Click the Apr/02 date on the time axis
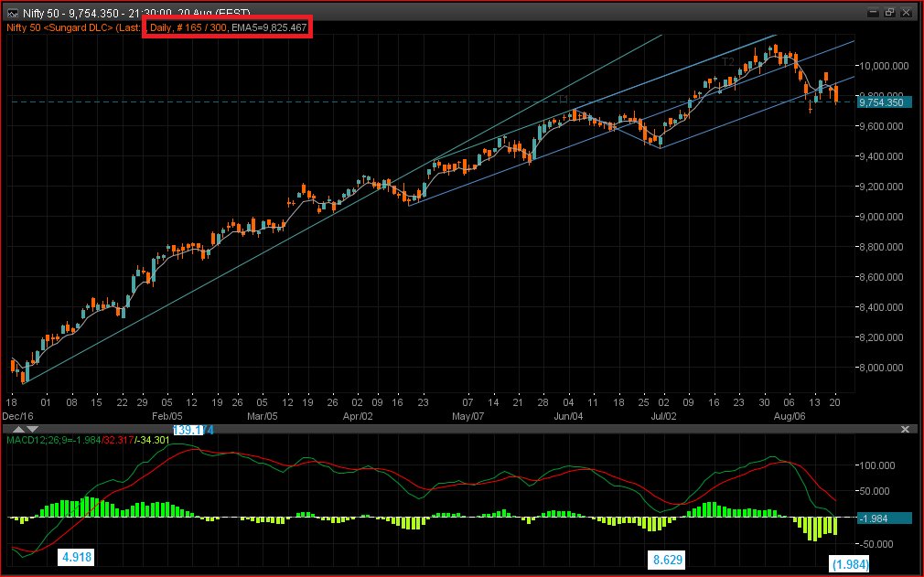The width and height of the screenshot is (924, 577). tap(358, 416)
